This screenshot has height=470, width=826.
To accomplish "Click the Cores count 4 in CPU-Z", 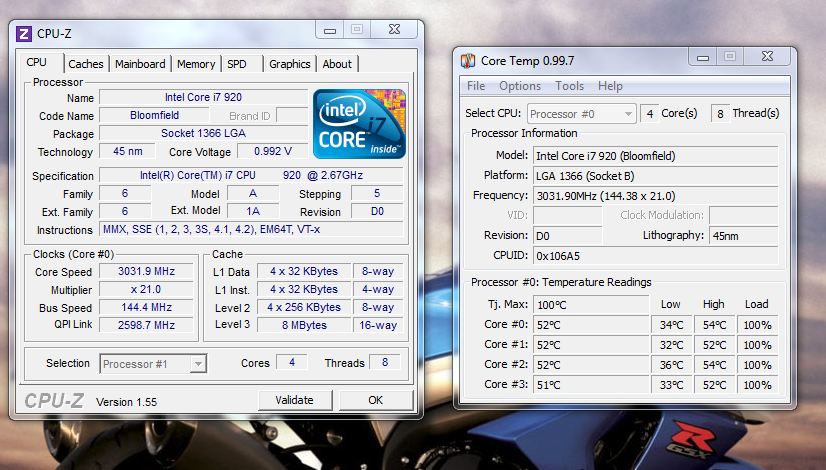I will (292, 363).
